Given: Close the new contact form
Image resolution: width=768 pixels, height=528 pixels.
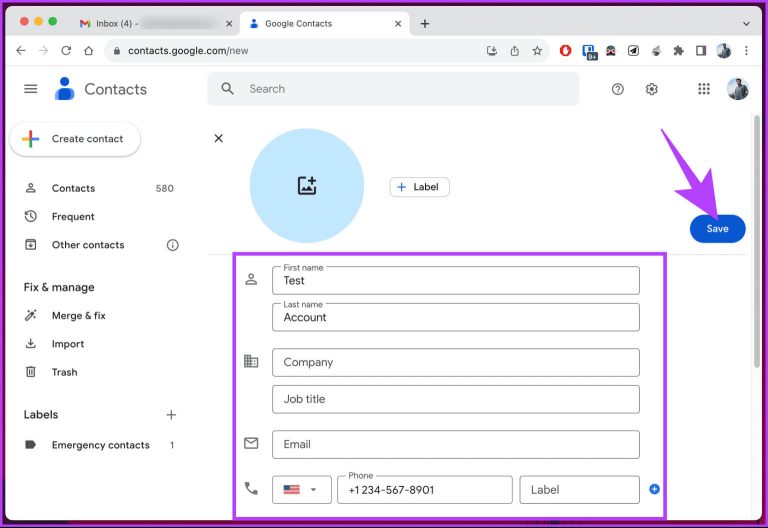Looking at the screenshot, I should [x=219, y=138].
